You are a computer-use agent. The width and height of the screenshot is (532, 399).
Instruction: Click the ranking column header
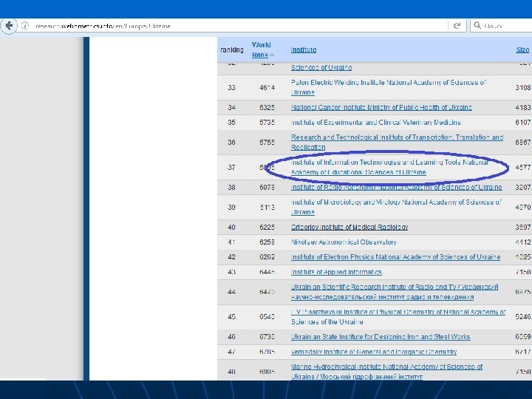pyautogui.click(x=232, y=50)
